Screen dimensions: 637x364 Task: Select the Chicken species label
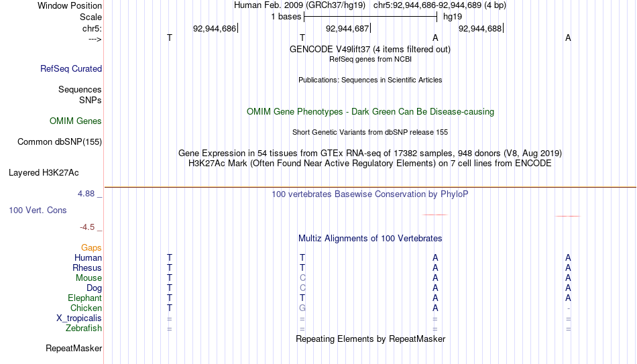tap(86, 308)
